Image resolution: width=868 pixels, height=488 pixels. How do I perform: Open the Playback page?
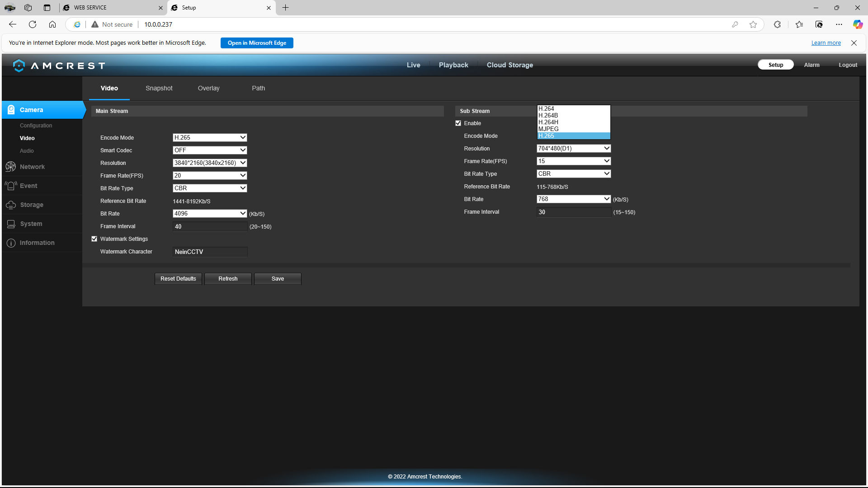click(x=453, y=65)
